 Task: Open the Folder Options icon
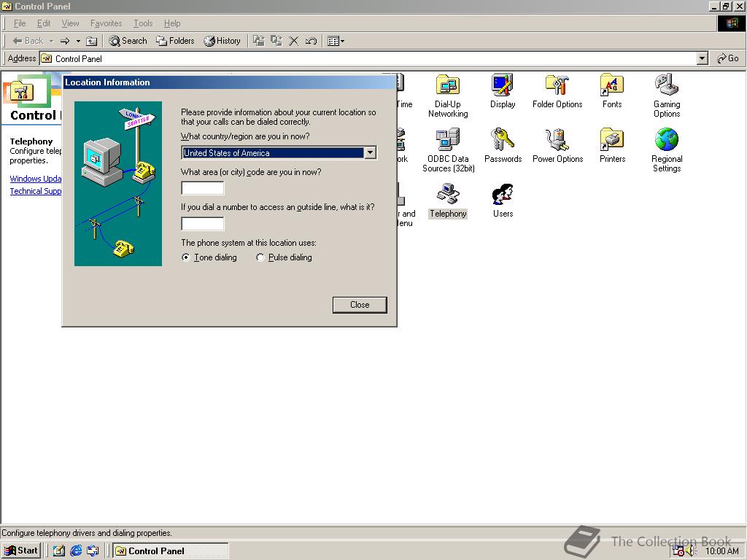click(x=557, y=91)
